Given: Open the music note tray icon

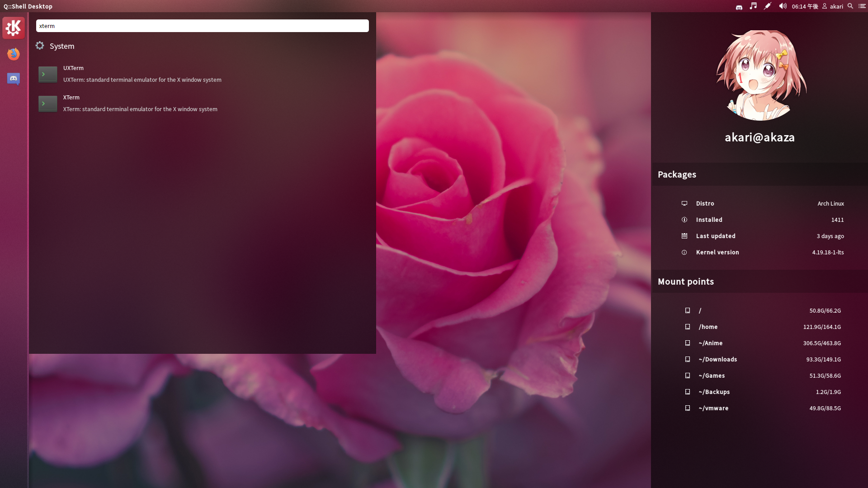Looking at the screenshot, I should click(753, 6).
